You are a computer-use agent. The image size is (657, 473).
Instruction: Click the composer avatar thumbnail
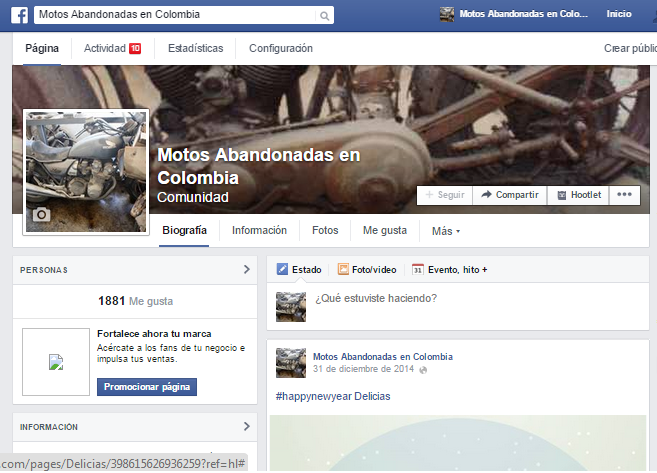291,307
